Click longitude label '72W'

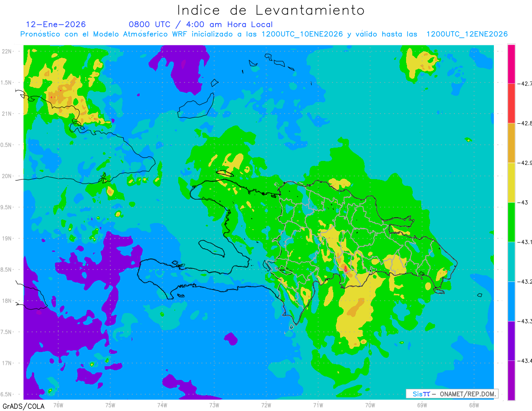(x=266, y=405)
